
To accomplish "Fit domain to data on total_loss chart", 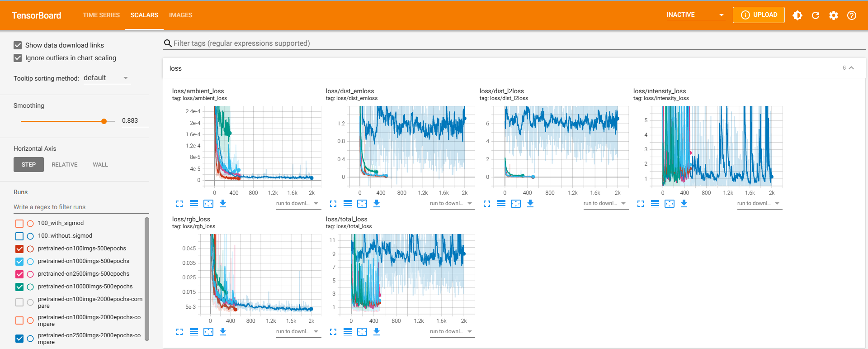I will [362, 332].
